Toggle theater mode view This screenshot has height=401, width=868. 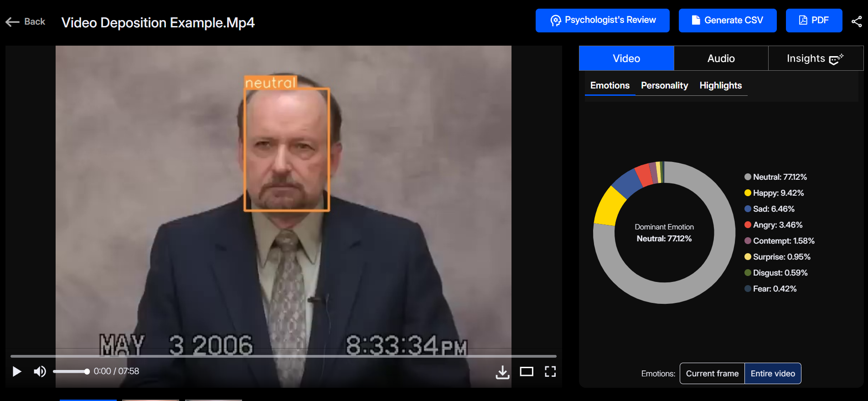527,371
